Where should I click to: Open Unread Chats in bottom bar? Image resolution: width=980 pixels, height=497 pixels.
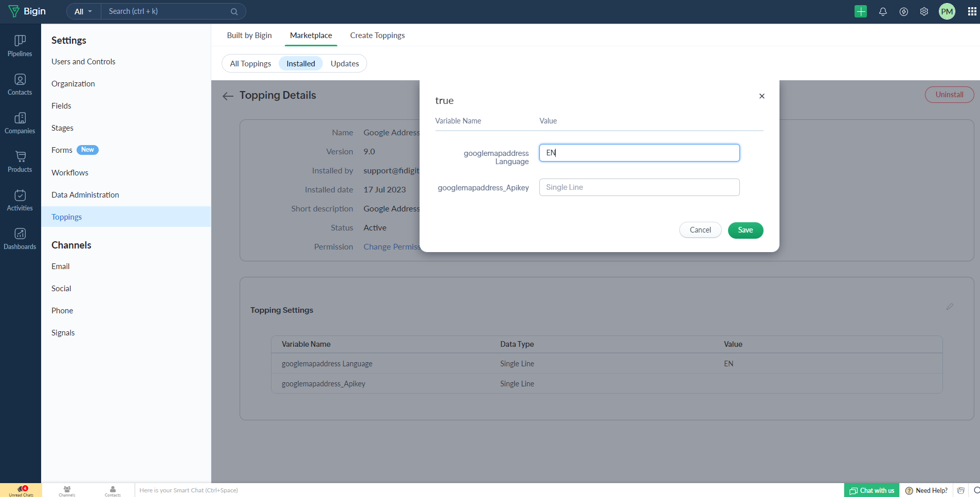[x=21, y=490]
